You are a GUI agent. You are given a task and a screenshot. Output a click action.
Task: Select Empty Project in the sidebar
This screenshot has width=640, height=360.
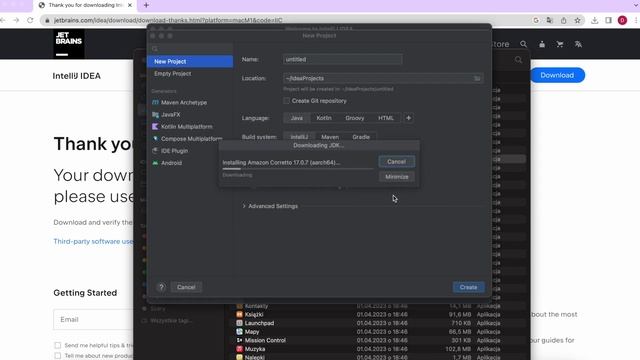[190, 73]
